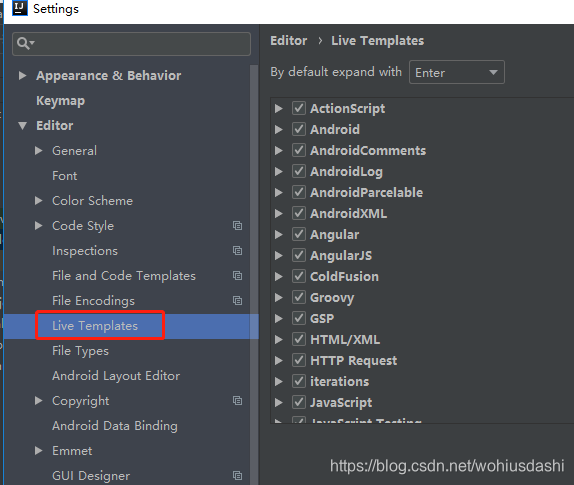Image resolution: width=574 pixels, height=485 pixels.
Task: Disable the HTML/XML template group
Action: point(299,339)
